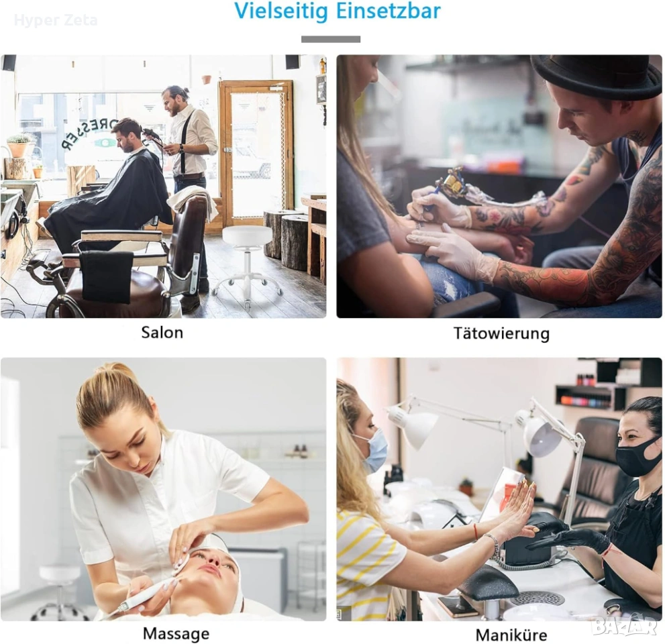Click the Salon barbershop photo

click(x=163, y=186)
